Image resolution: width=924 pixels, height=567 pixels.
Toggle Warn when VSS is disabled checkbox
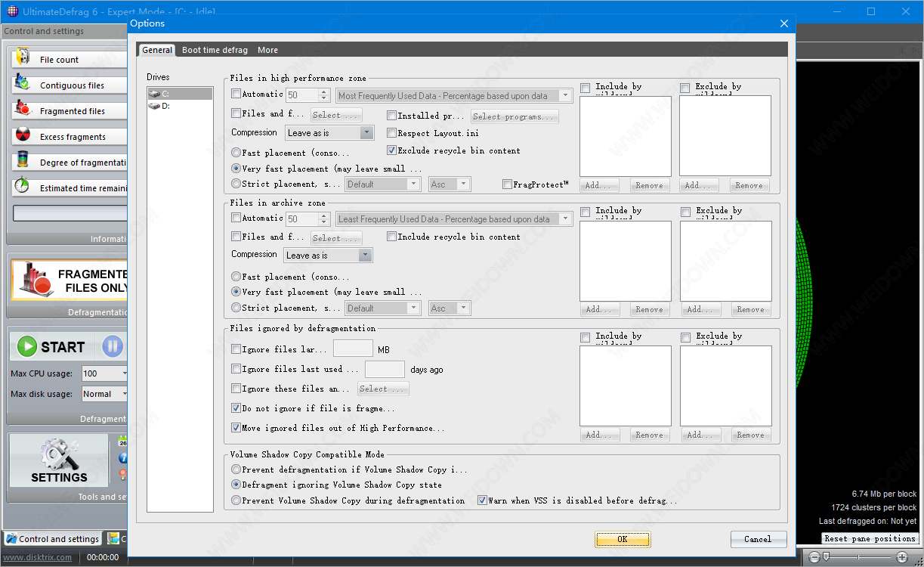tap(482, 500)
